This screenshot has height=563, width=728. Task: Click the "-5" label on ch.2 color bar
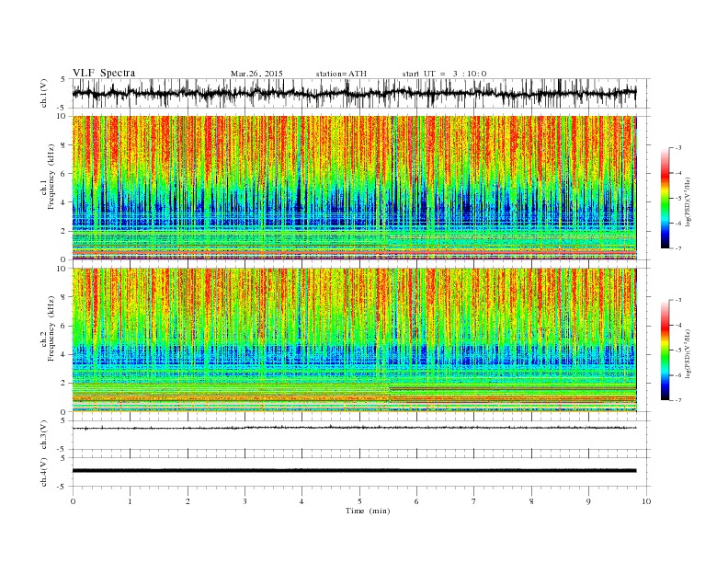point(678,350)
